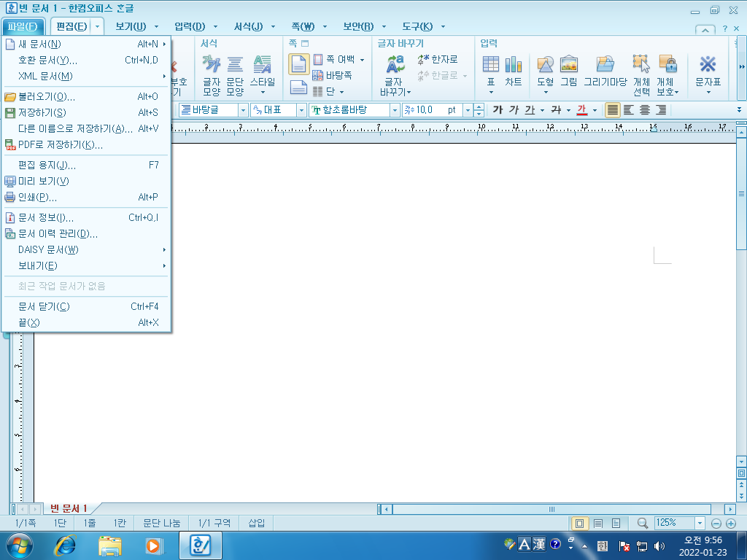Open the 바탕글 style dropdown
The width and height of the screenshot is (747, 560).
point(243,110)
